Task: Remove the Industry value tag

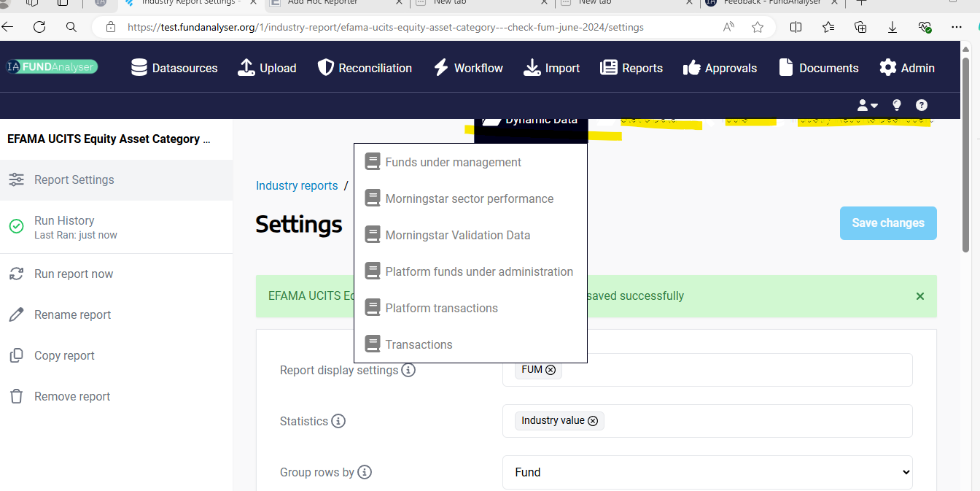Action: [593, 421]
